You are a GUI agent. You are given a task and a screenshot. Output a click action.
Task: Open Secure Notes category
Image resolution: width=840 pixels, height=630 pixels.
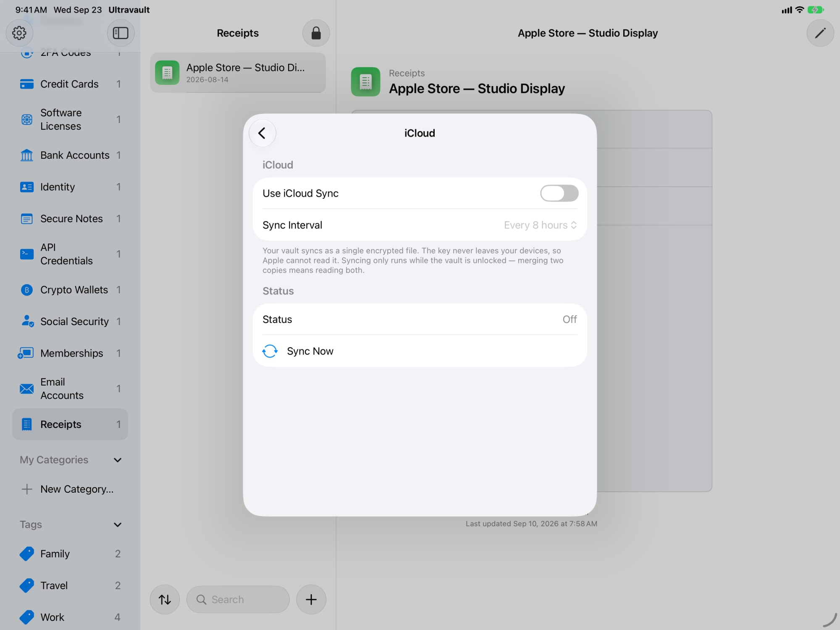coord(70,219)
